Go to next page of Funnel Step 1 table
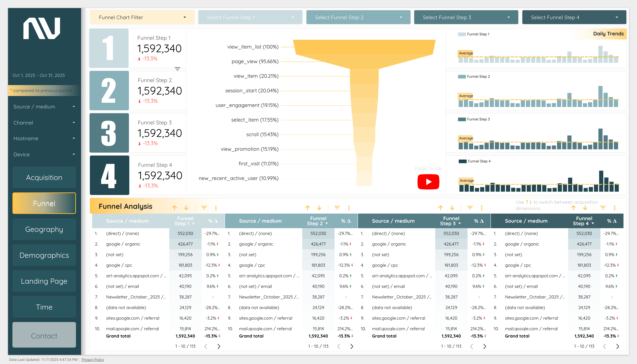 (219, 346)
